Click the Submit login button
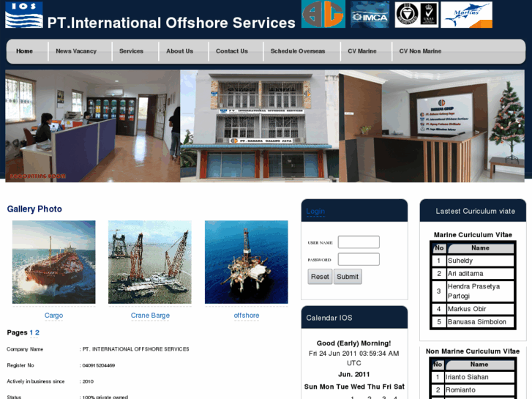 point(348,277)
